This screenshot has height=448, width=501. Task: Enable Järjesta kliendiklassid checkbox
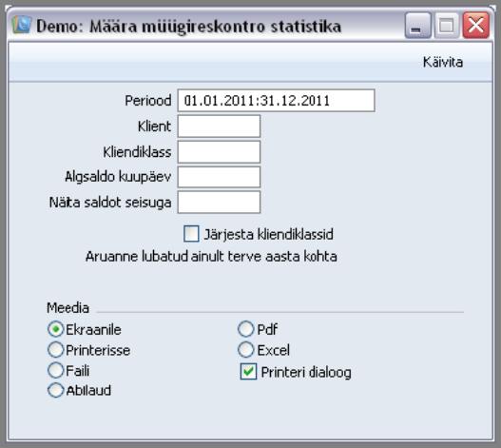191,234
